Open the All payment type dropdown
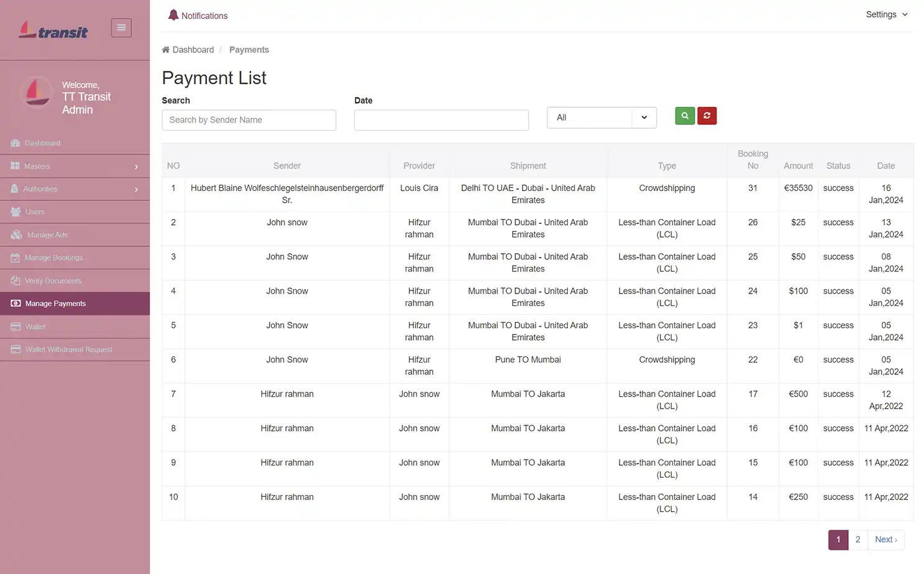 601,118
